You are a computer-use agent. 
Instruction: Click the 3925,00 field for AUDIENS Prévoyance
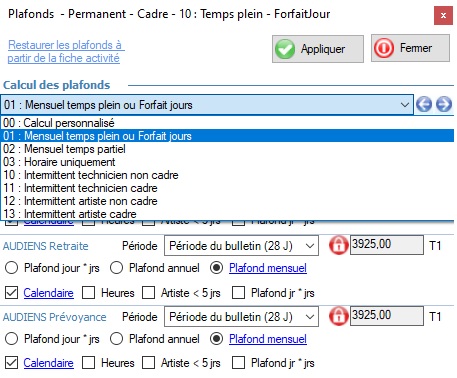[387, 316]
